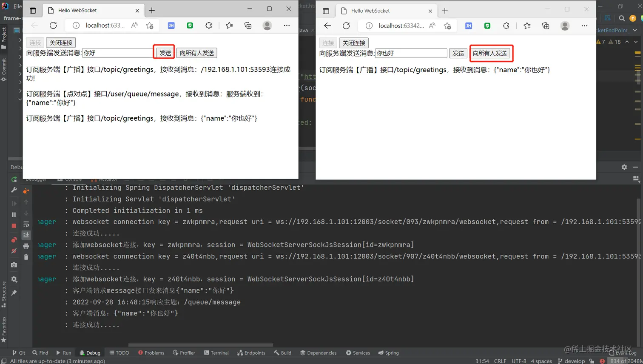Open Build tool window
This screenshot has width=643, height=364.
pyautogui.click(x=282, y=353)
